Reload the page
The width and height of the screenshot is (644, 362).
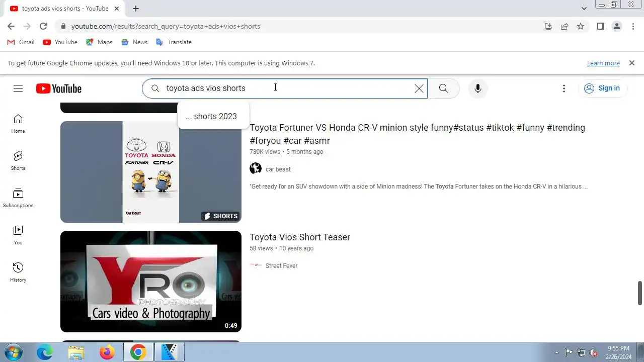tap(43, 26)
